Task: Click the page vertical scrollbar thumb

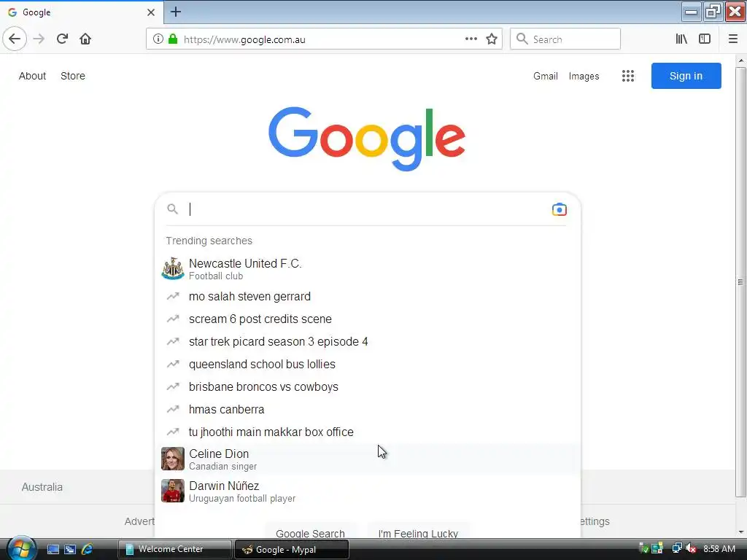Action: (x=740, y=282)
